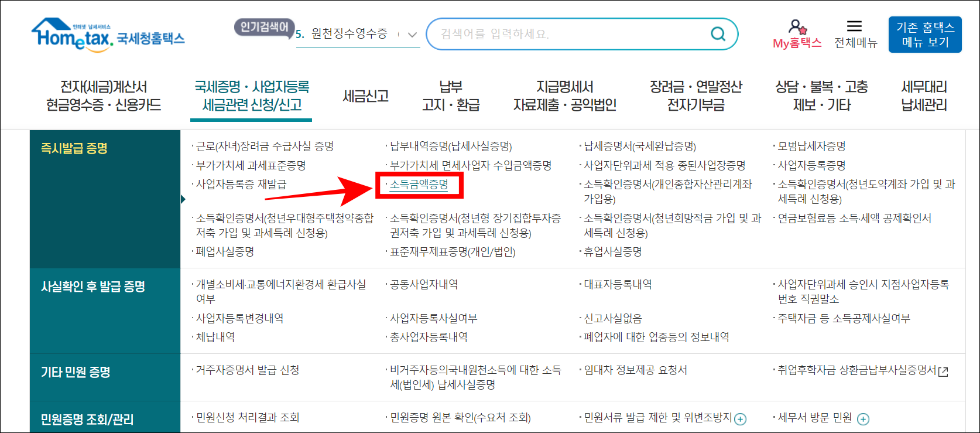Viewport: 980px width, 433px height.
Task: Open 공동사업자내역 link
Action: coord(424,285)
